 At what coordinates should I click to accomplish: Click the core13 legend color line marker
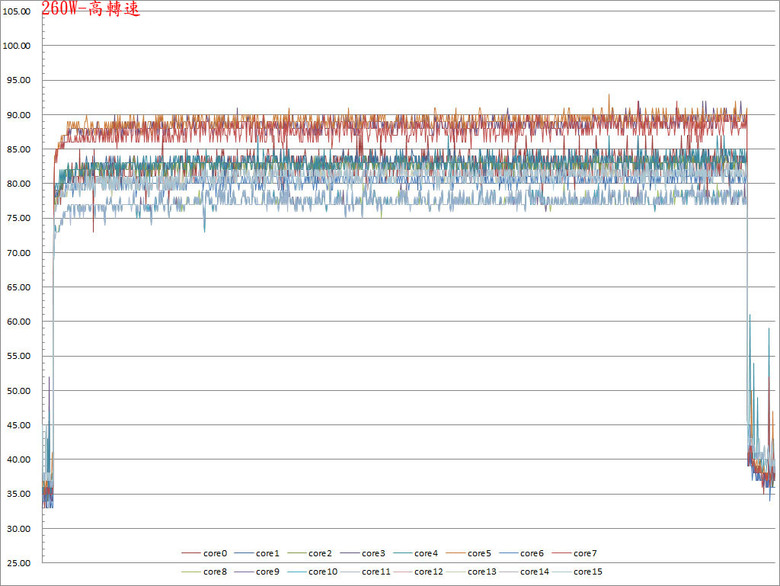coord(455,572)
